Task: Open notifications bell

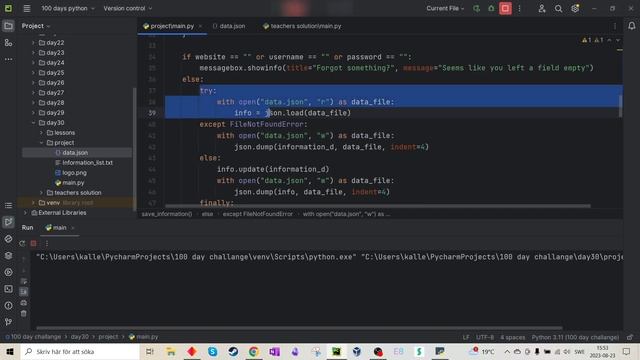Action: (631, 26)
